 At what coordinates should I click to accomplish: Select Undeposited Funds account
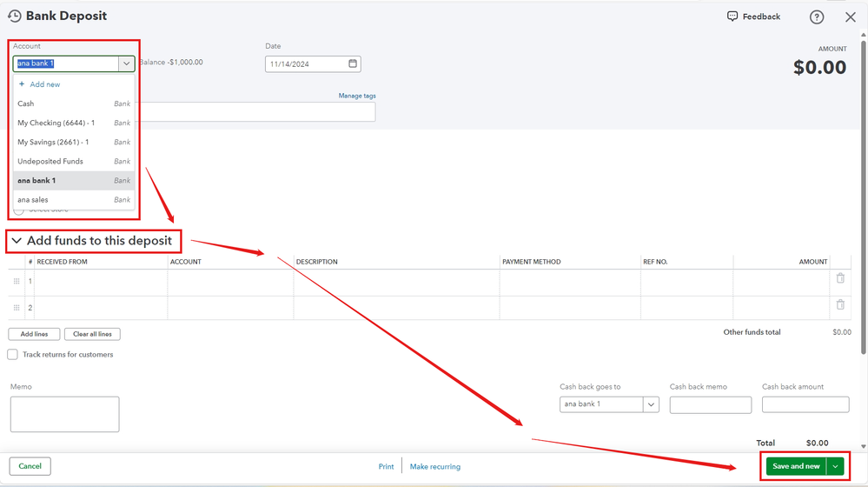(x=74, y=161)
